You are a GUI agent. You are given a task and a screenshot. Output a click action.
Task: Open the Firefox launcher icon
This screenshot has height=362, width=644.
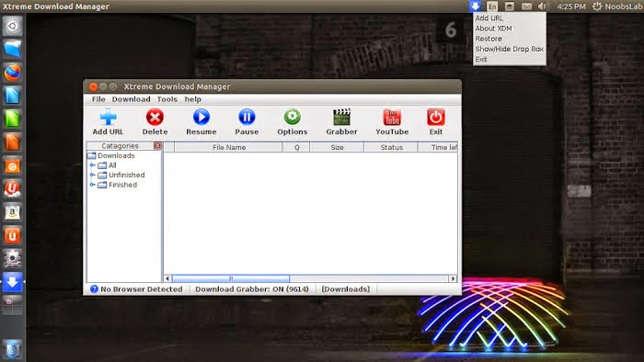coord(12,73)
